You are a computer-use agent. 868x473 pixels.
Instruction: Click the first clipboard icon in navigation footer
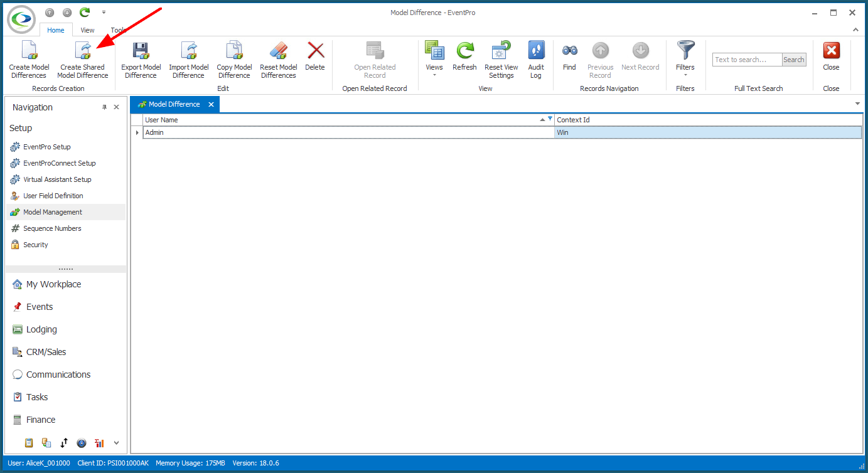tap(29, 443)
